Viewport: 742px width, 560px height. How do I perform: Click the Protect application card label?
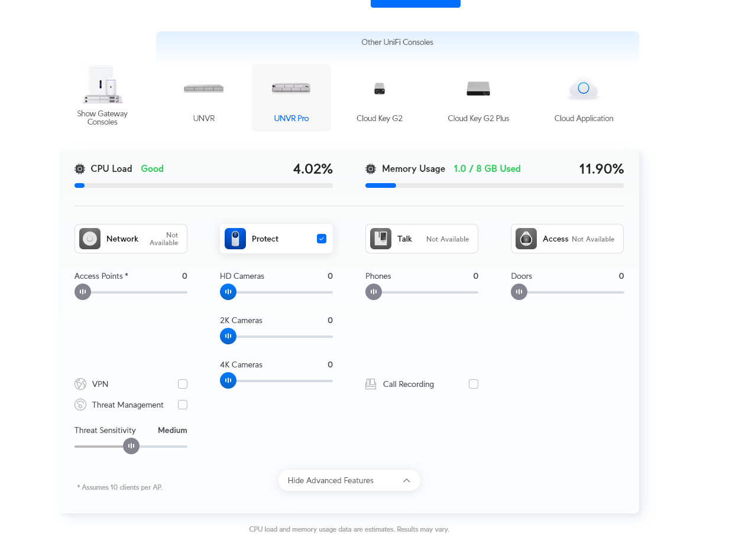click(265, 239)
